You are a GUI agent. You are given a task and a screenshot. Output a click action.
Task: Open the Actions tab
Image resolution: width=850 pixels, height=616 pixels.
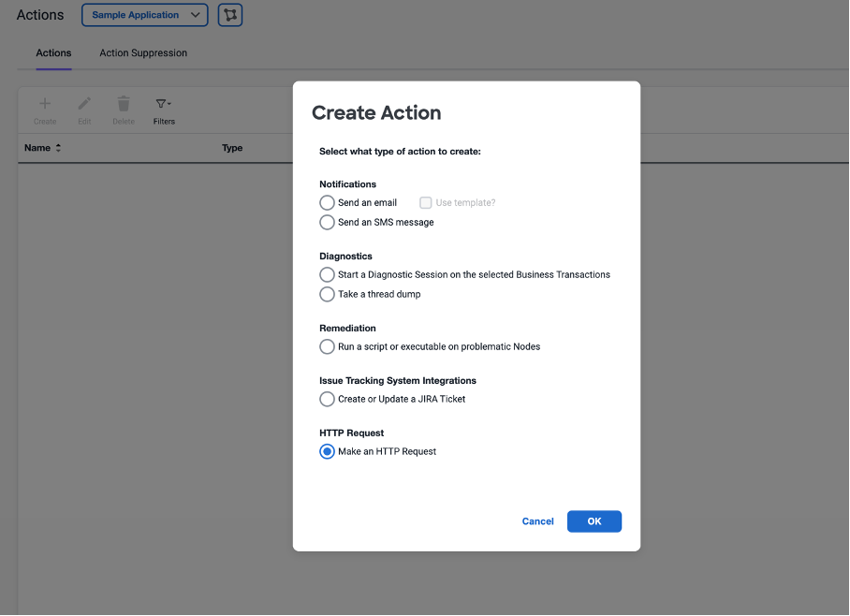tap(53, 53)
